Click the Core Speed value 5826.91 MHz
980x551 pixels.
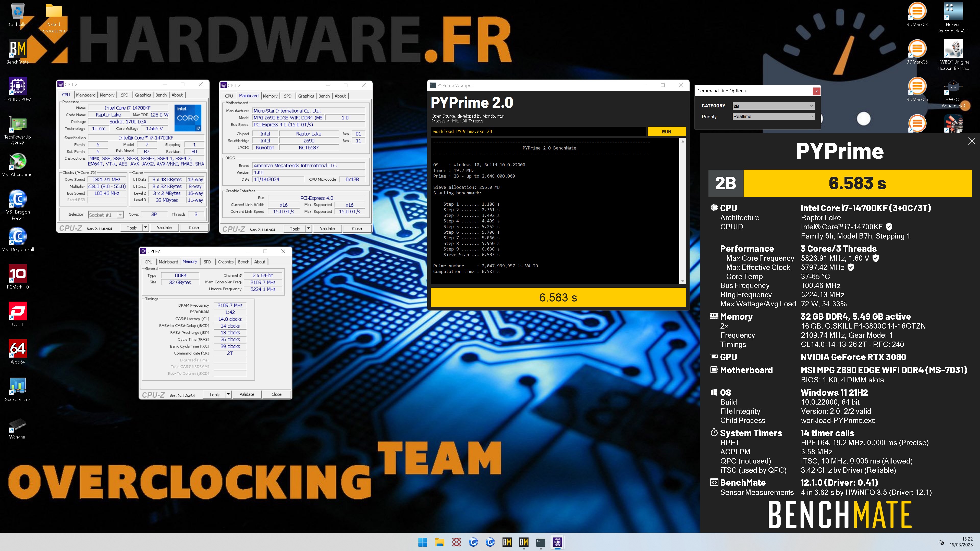coord(106,180)
